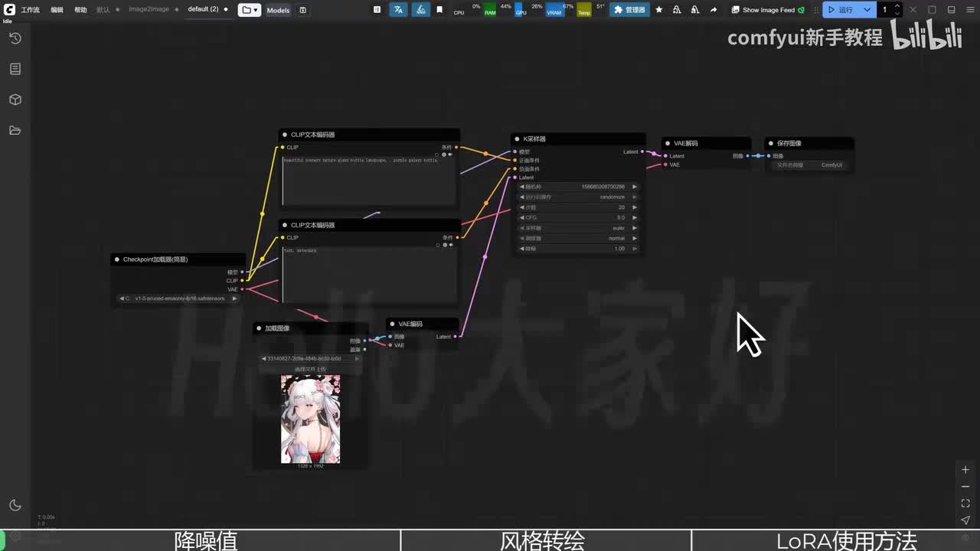Increase the batch count stepper
Viewport: 980px width, 551px height.
coord(897,6)
